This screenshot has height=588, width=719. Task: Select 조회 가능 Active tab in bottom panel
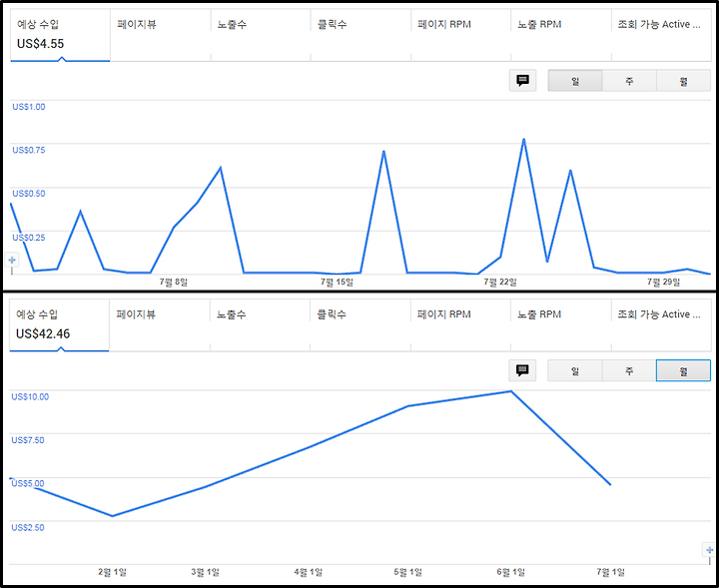coord(661,324)
